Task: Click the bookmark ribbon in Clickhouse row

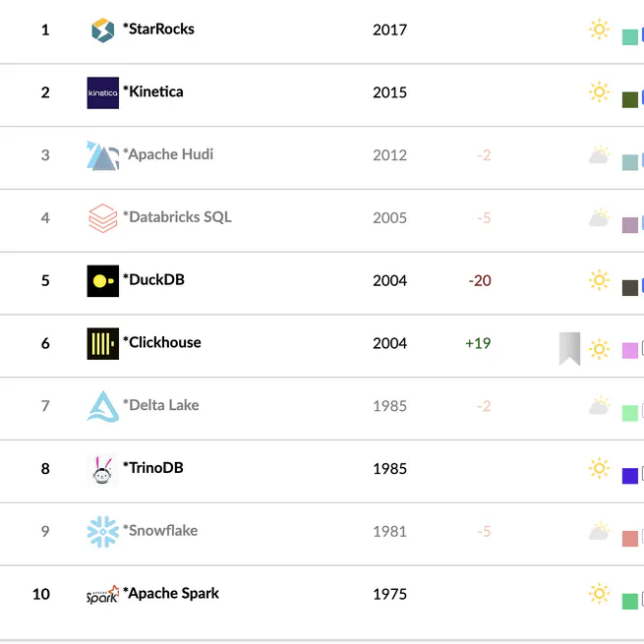Action: pos(569,348)
